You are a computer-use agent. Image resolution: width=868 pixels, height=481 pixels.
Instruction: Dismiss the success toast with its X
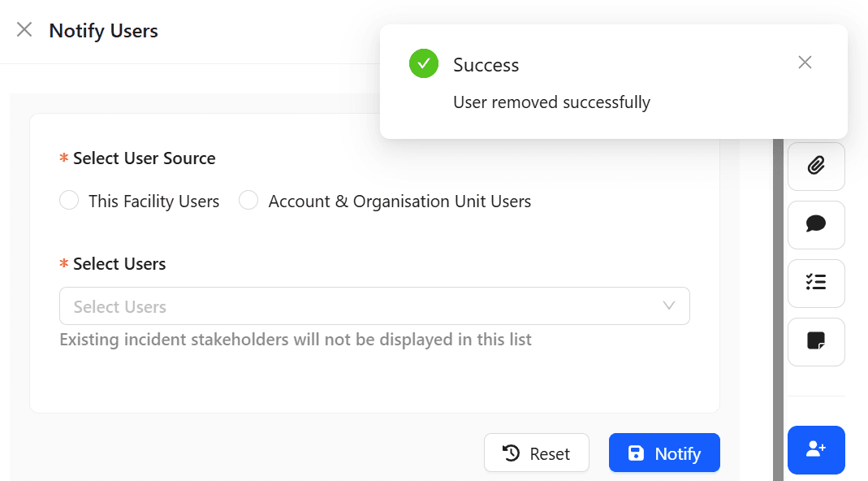(x=805, y=62)
